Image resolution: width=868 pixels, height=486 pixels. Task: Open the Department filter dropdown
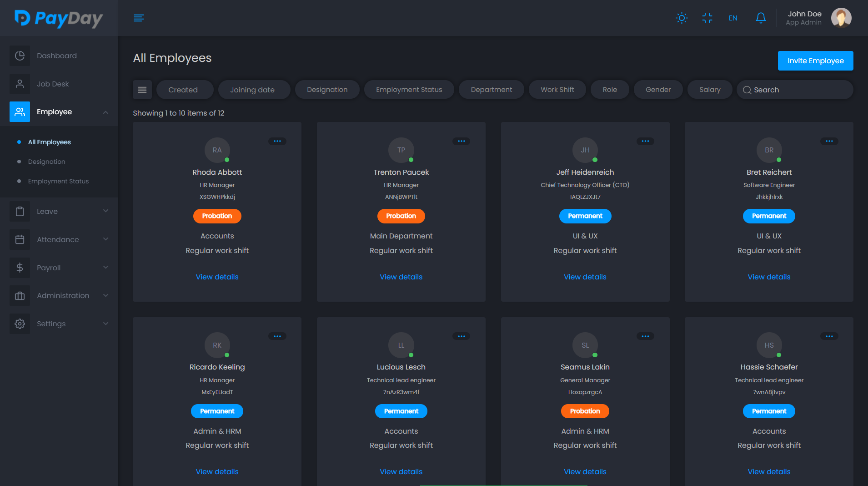coord(491,90)
